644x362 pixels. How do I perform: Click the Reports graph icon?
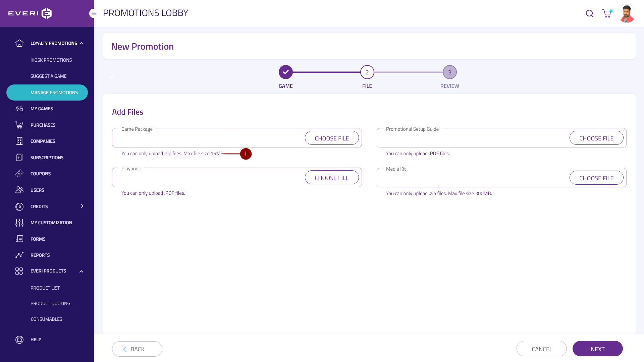pyautogui.click(x=19, y=255)
